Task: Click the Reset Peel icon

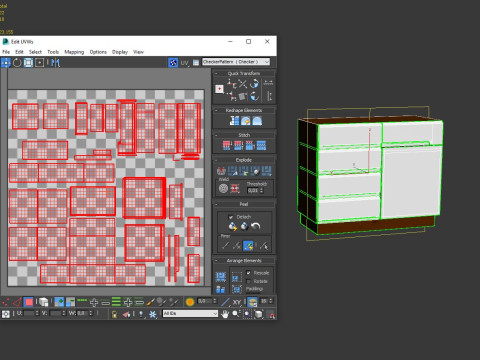Action: click(256, 227)
